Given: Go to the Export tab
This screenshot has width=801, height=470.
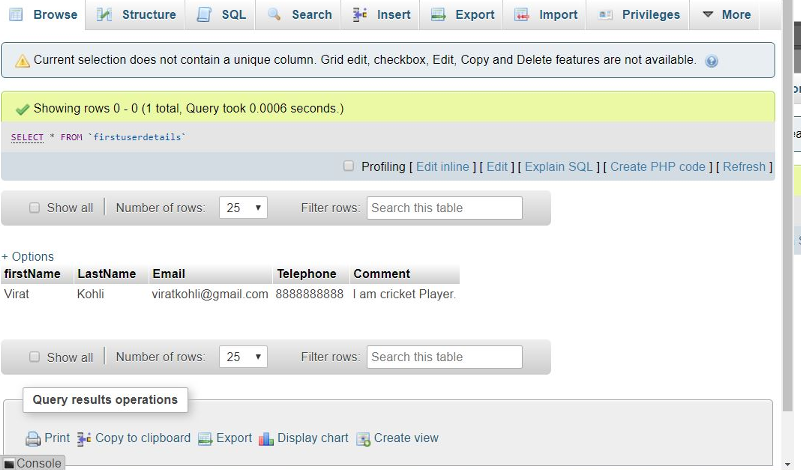Looking at the screenshot, I should pyautogui.click(x=463, y=14).
